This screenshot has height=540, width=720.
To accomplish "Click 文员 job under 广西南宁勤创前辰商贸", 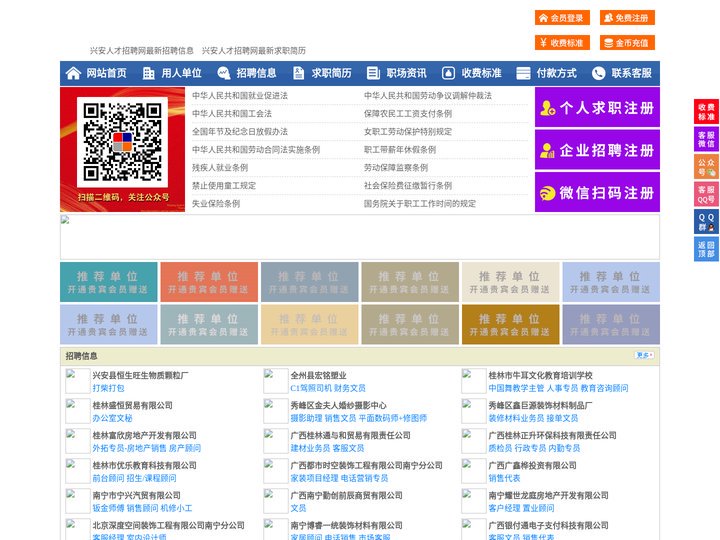I will (298, 508).
